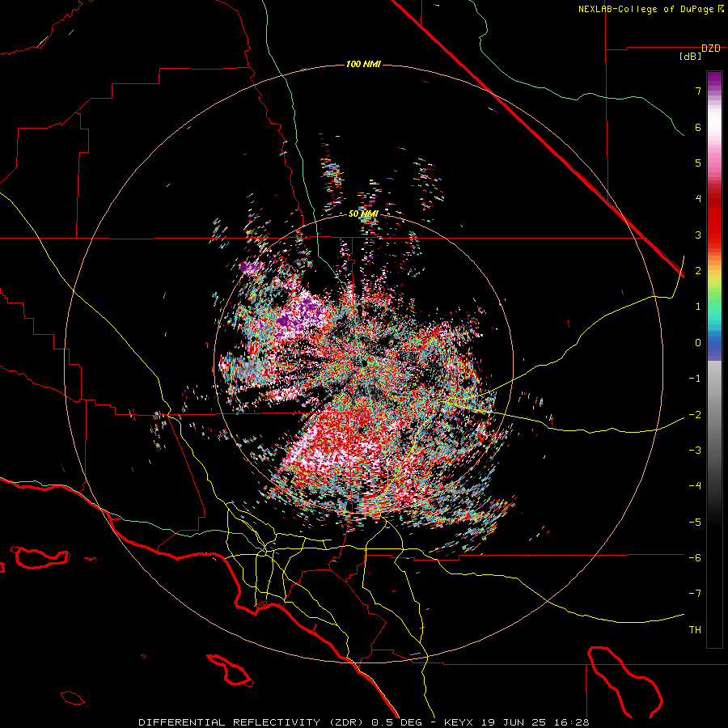Click the -7 value on the color scale

point(695,594)
